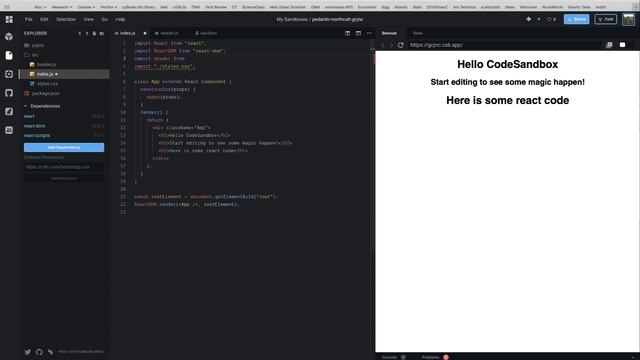Toggle the preview layout icon beside the split icon
Image resolution: width=640 pixels, height=360 pixels.
[x=358, y=33]
